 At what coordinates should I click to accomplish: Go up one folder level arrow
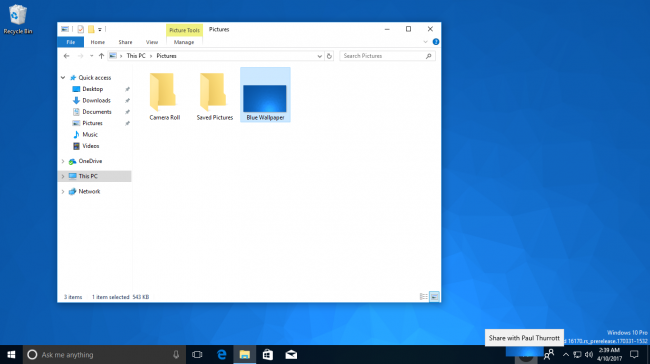point(101,56)
